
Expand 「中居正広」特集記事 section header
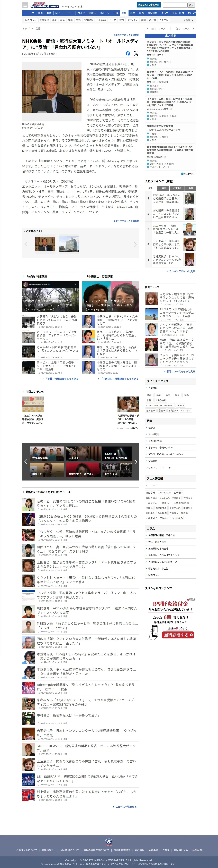pyautogui.click(x=98, y=277)
